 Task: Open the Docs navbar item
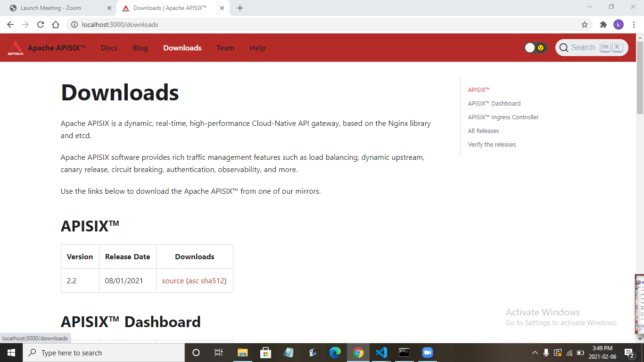tap(109, 48)
